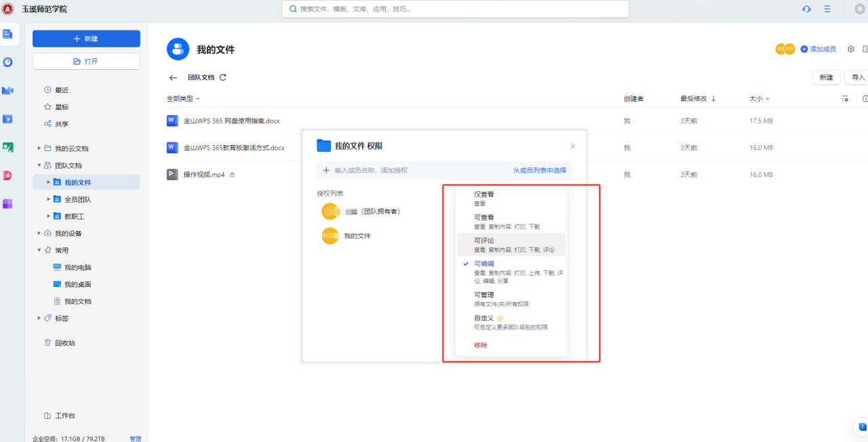Open the 工作台 workbench icon
868x442 pixels.
pos(47,416)
